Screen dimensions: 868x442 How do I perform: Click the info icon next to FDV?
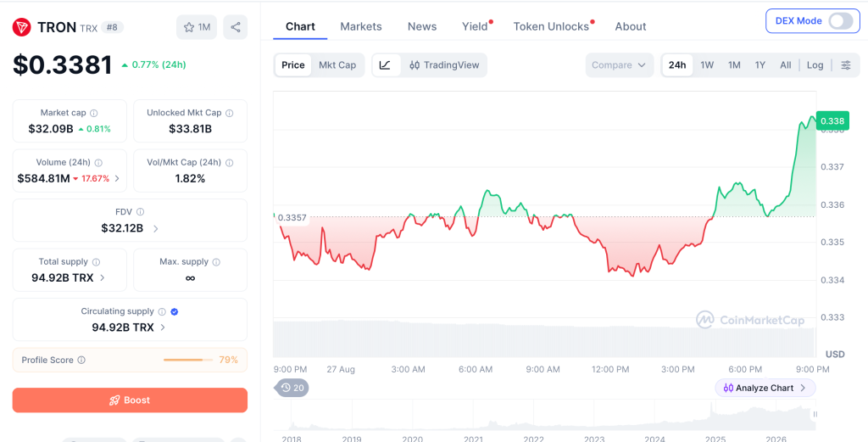pos(140,211)
